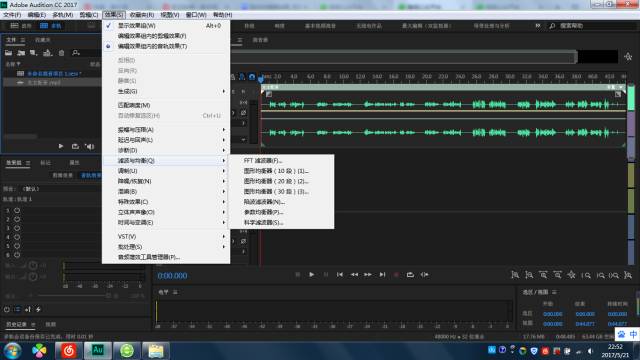
Task: Click the Fast Forward transport button
Action: tap(368, 275)
